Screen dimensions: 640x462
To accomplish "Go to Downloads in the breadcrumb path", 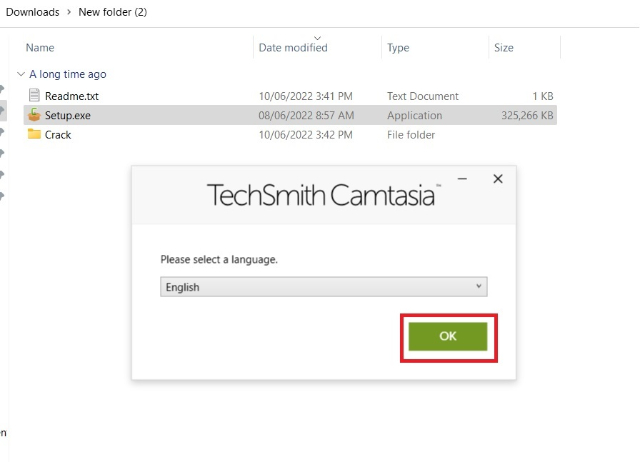I will [33, 12].
